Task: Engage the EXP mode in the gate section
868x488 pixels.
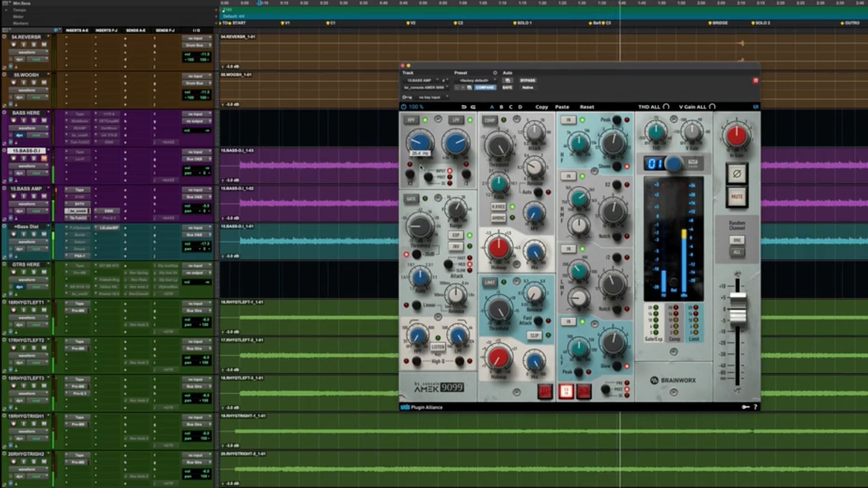Action: tap(456, 235)
